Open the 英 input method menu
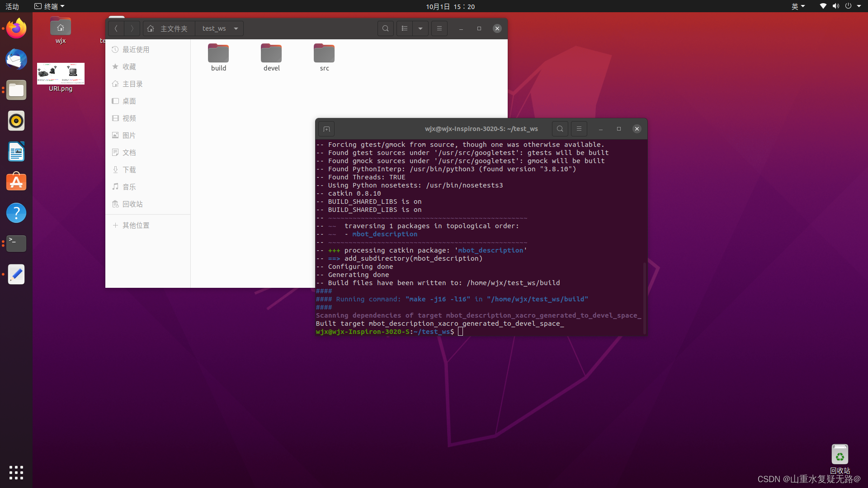The width and height of the screenshot is (868, 488). point(798,6)
